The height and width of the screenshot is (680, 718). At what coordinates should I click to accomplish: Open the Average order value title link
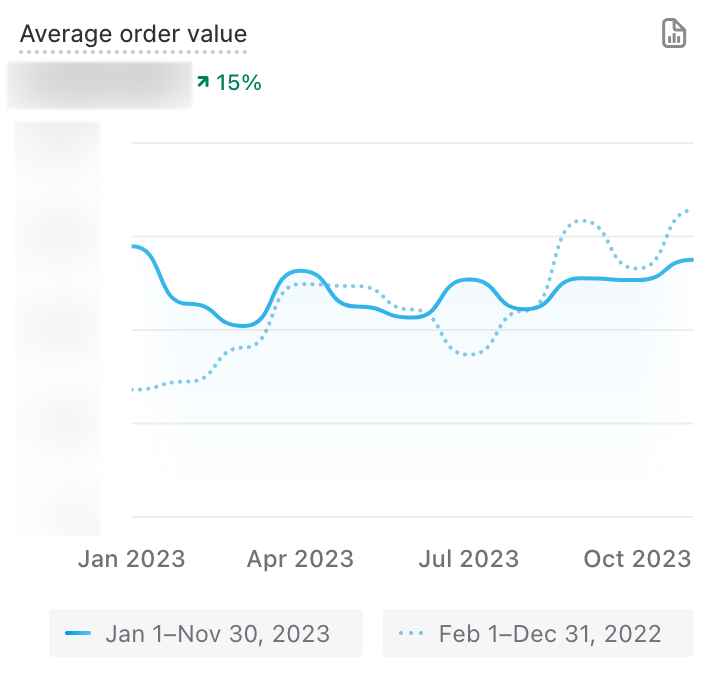coord(133,34)
